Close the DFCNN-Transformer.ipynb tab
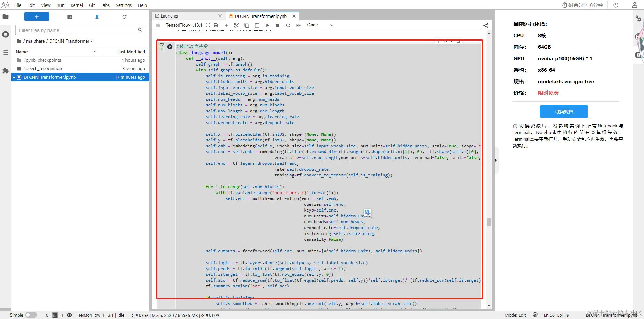 click(x=294, y=16)
